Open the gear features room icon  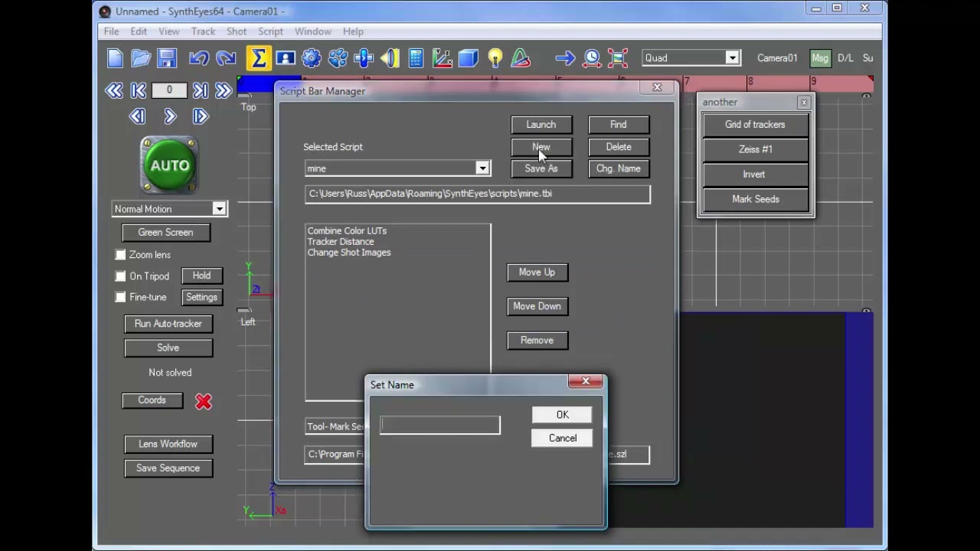(311, 58)
